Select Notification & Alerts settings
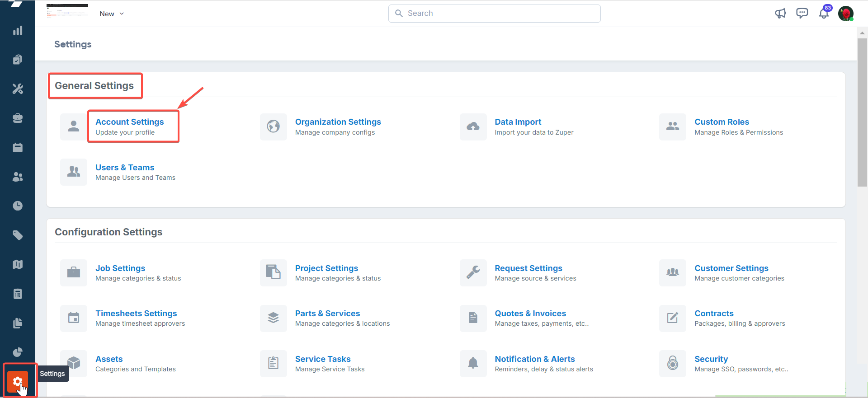868x398 pixels. [x=535, y=359]
